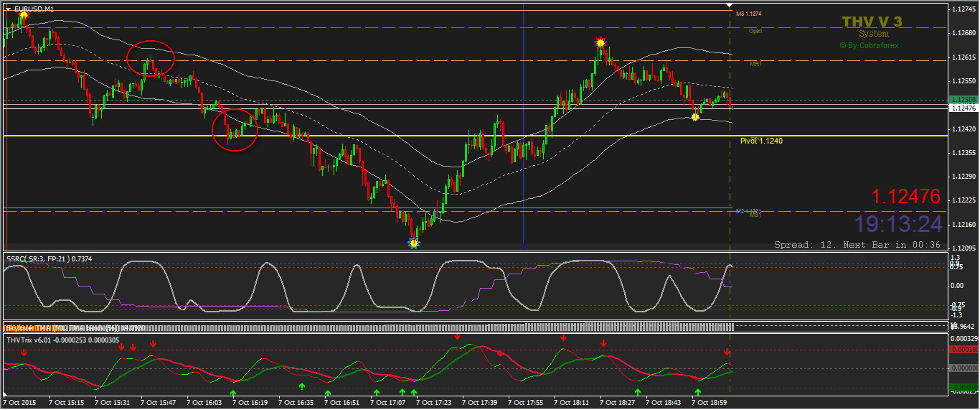The width and height of the screenshot is (980, 410).
Task: Click the 7 Oct 15:31 time axis label
Action: [112, 403]
